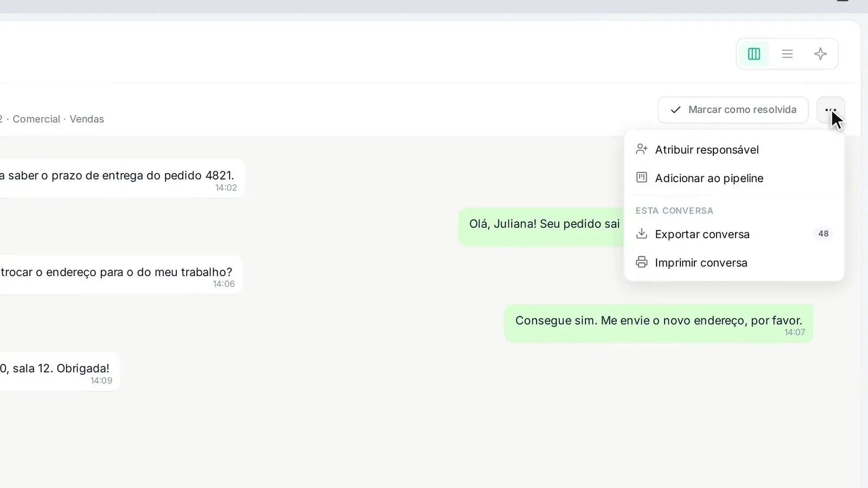This screenshot has height=488, width=868.
Task: Click the printer icon beside Imprimir conversa
Action: point(642,262)
